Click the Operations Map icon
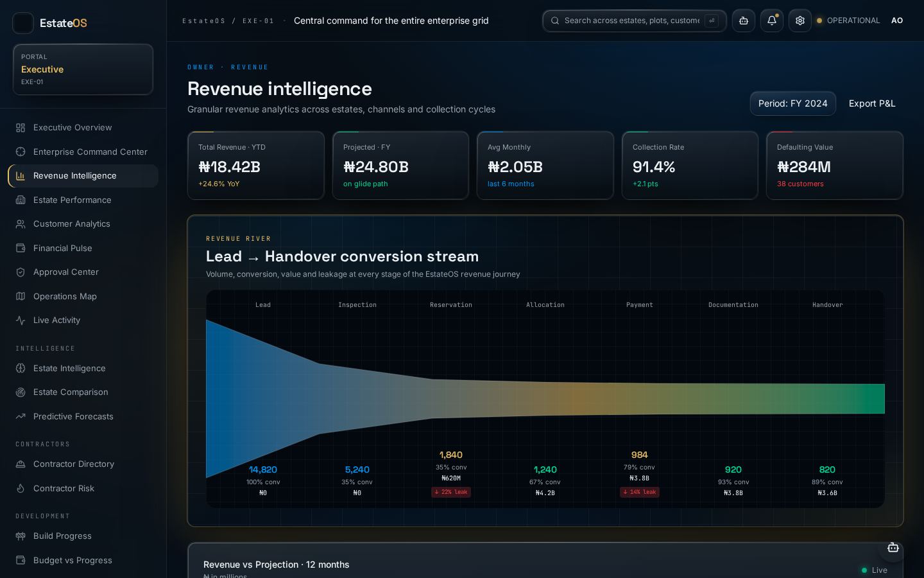 [21, 296]
